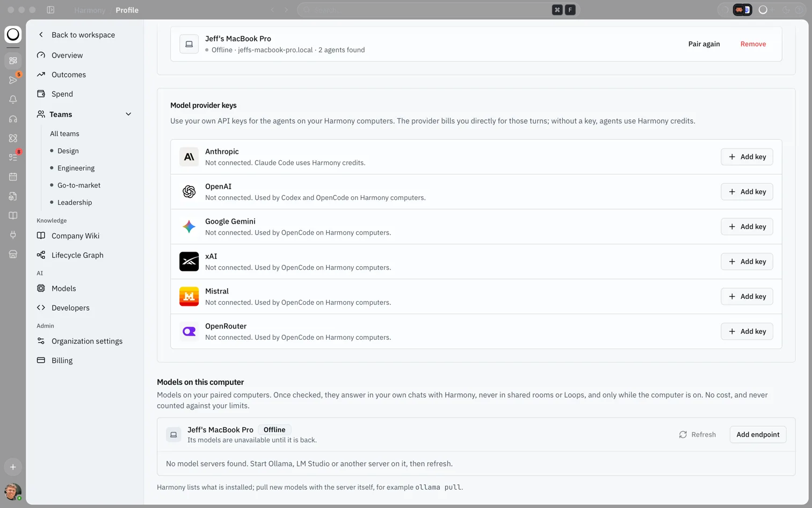This screenshot has height=508, width=812.
Task: Click the Harmony breadcrumb in title bar
Action: pyautogui.click(x=90, y=10)
